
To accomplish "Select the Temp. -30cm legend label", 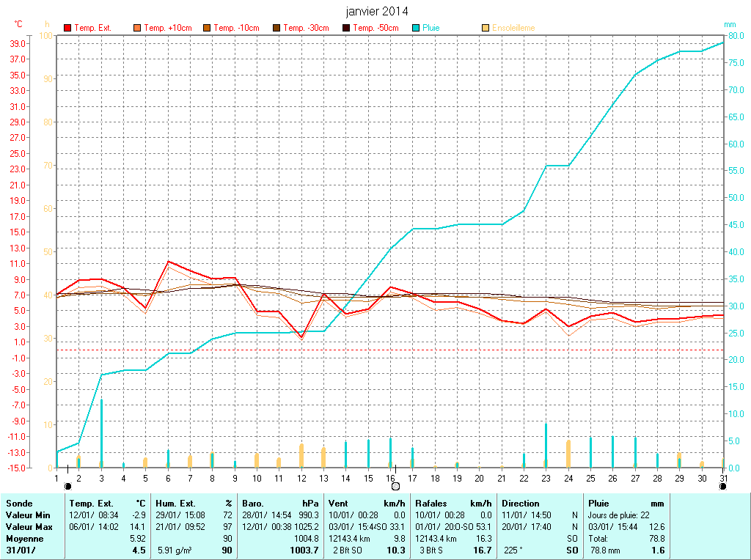I will (x=306, y=28).
